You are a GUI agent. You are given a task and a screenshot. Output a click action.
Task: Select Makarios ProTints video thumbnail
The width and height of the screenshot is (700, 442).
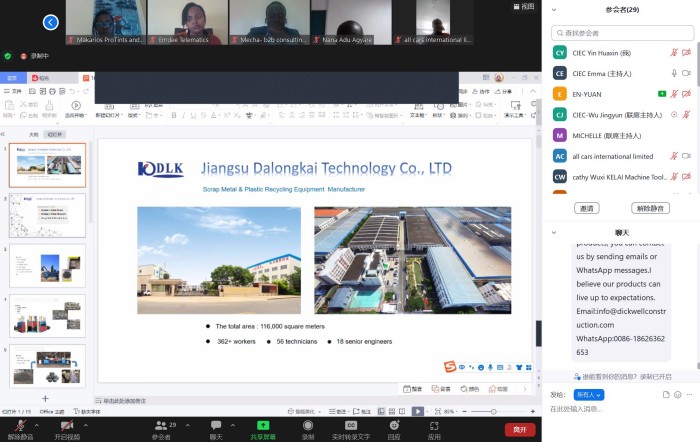(106, 22)
